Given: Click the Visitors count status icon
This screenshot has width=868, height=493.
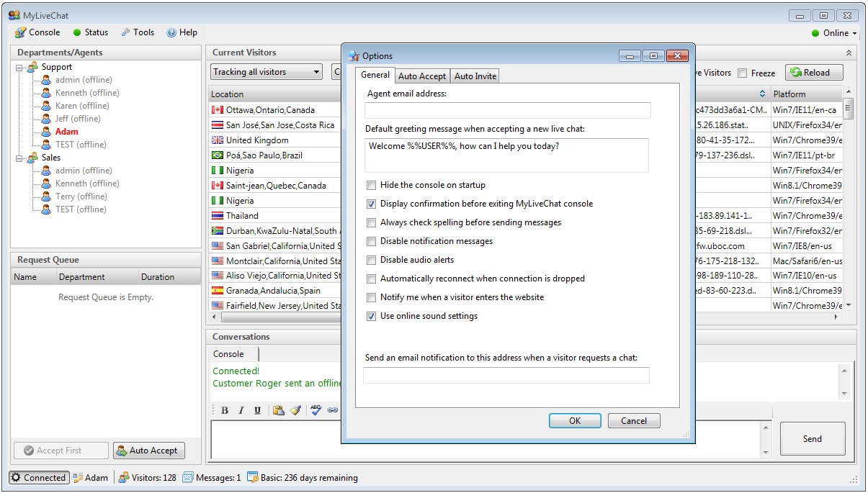Looking at the screenshot, I should pos(124,477).
